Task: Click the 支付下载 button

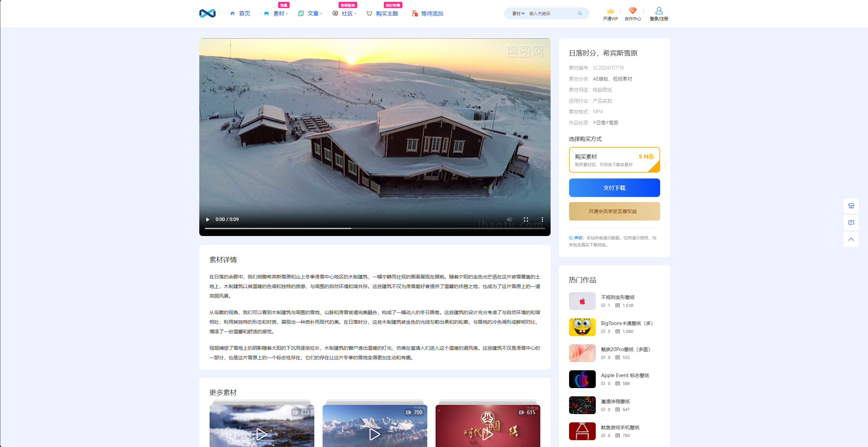Action: coord(614,188)
